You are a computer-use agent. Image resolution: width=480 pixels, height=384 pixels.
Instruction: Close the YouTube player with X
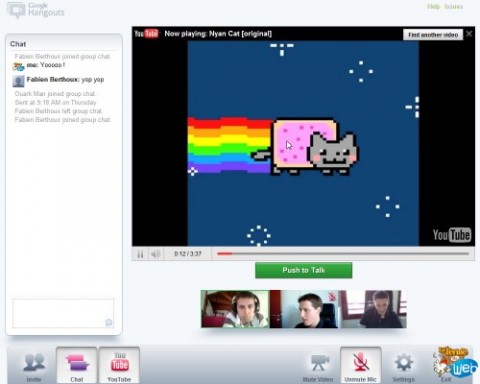click(469, 34)
